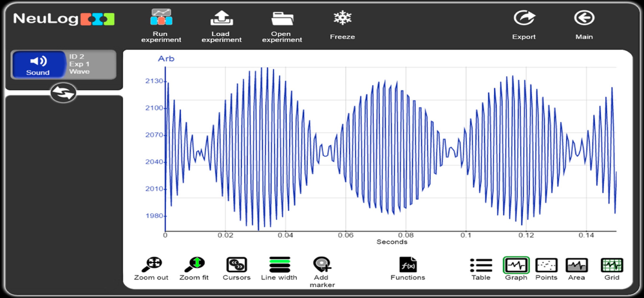This screenshot has width=644, height=298.
Task: Click the Zoom out magnifier
Action: click(151, 265)
